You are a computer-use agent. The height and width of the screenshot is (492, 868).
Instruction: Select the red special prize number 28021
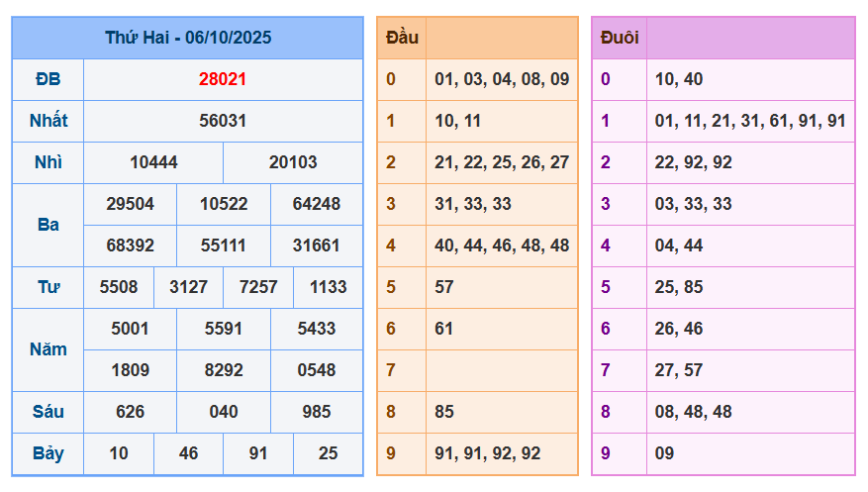point(223,79)
